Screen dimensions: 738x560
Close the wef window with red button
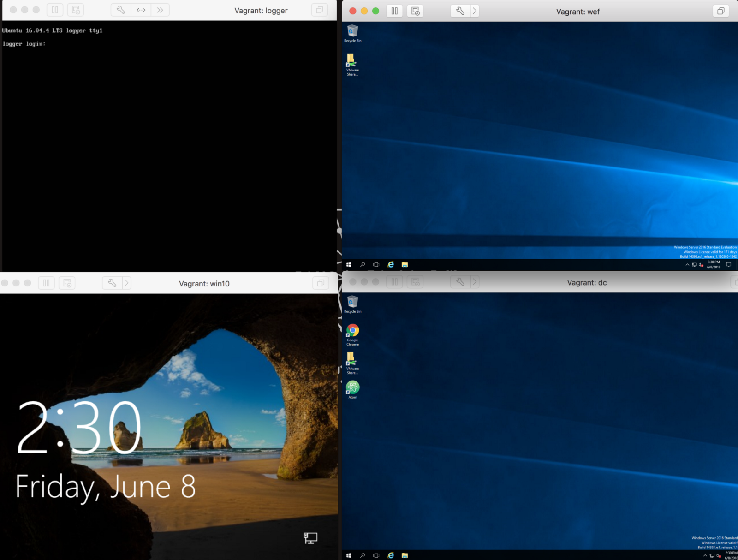[x=353, y=11]
